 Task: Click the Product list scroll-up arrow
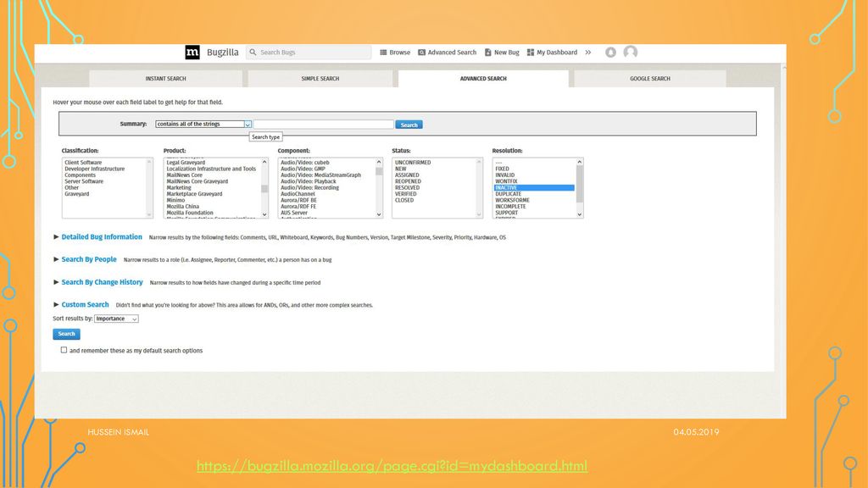264,162
